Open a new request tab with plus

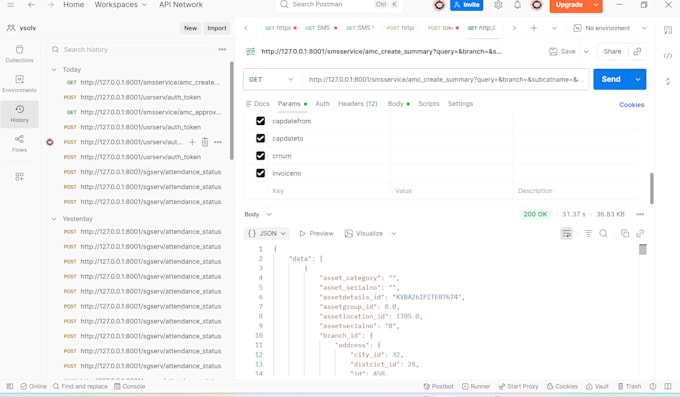pos(534,28)
